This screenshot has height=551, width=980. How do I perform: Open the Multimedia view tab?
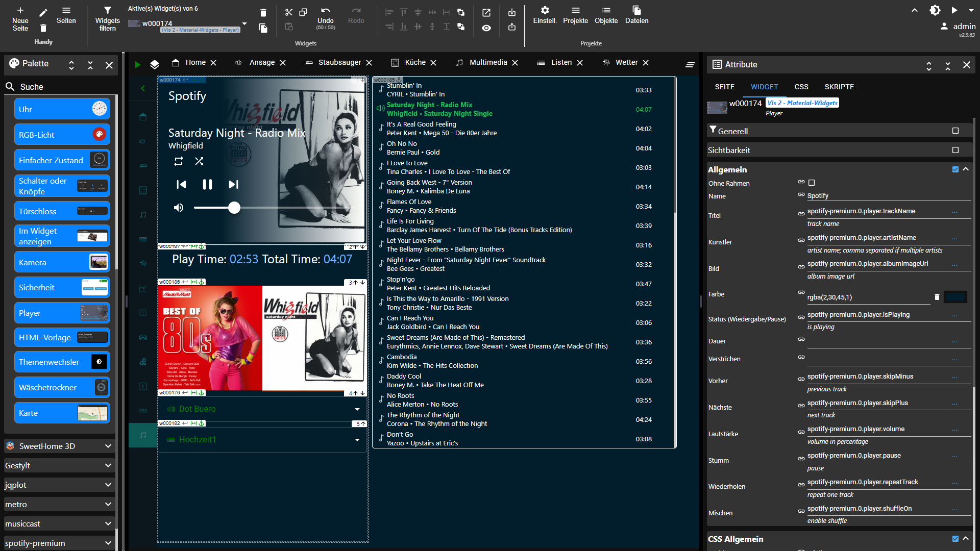tap(488, 62)
